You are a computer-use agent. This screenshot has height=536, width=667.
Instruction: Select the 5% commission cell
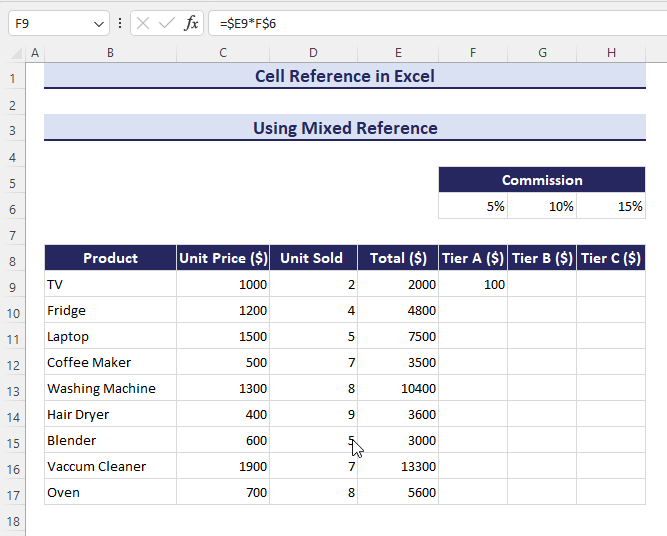472,207
